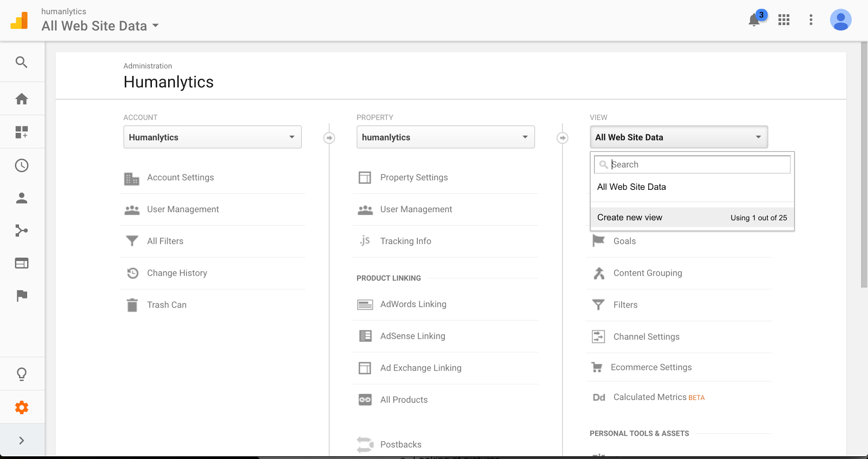Click the sidebar search icon
The image size is (868, 459).
(x=22, y=62)
